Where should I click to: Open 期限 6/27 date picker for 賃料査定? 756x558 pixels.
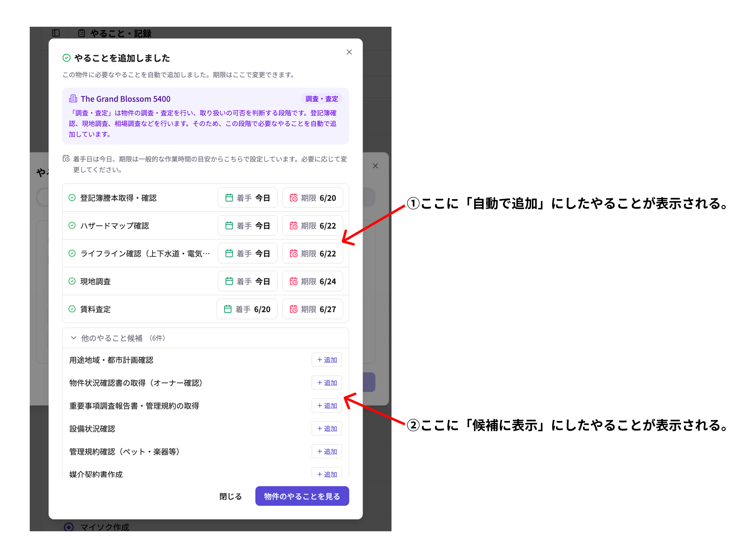click(x=312, y=309)
